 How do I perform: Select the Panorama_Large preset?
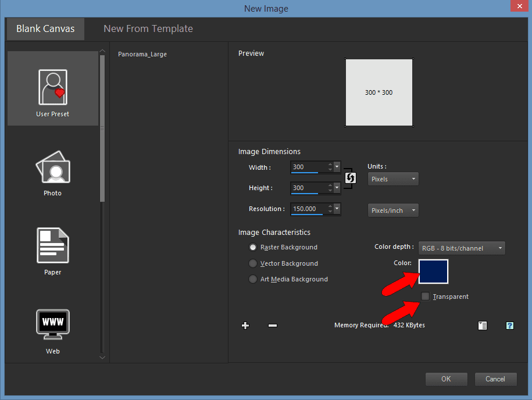(x=143, y=54)
